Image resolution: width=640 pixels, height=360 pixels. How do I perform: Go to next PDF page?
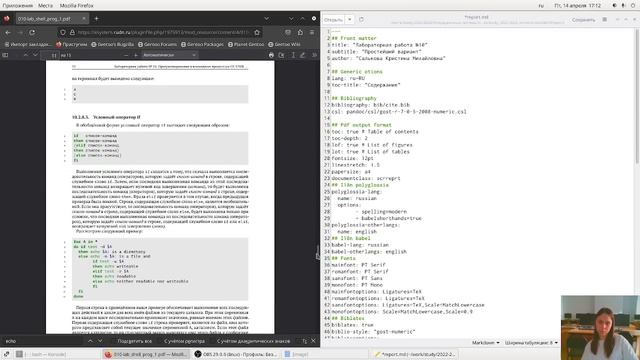tap(36, 55)
